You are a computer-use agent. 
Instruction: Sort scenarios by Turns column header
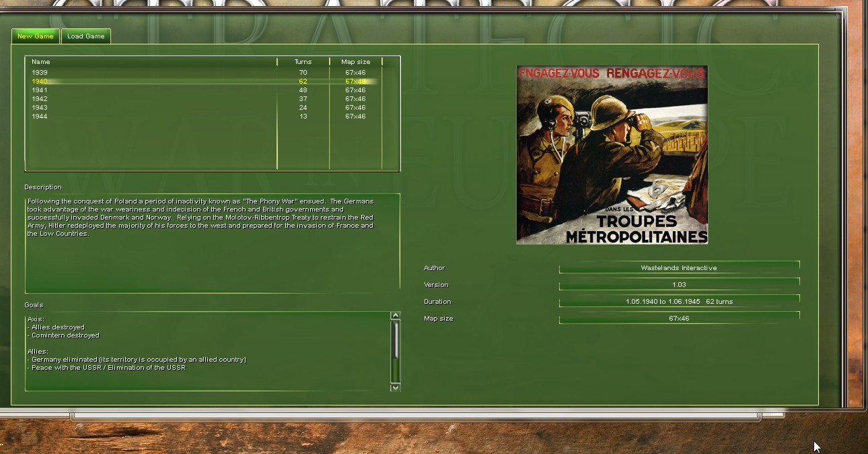(303, 61)
